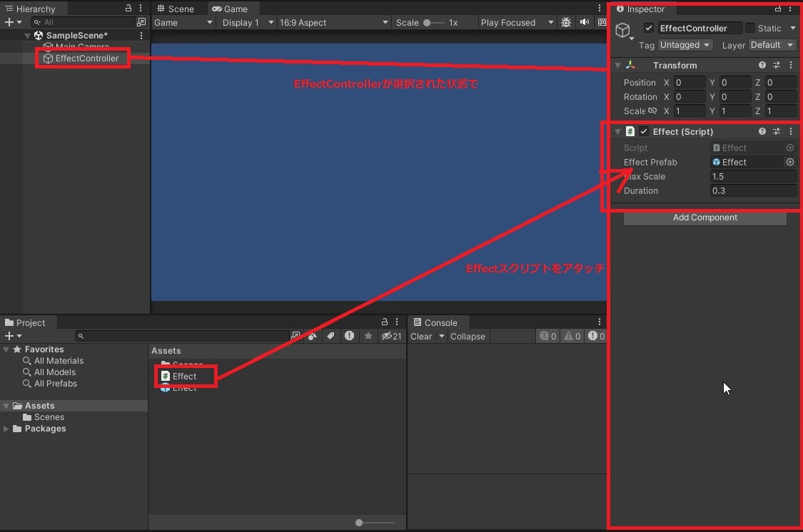Toggle Console error messages filter
This screenshot has width=803, height=532.
[x=596, y=336]
